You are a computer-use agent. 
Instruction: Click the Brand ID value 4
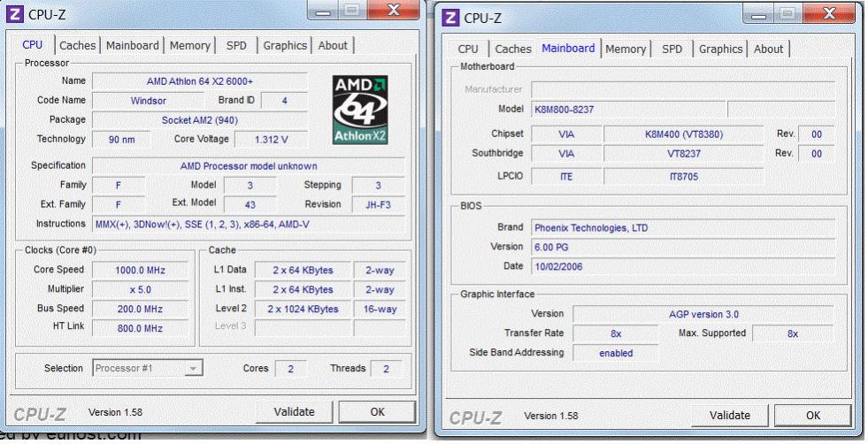pos(285,101)
